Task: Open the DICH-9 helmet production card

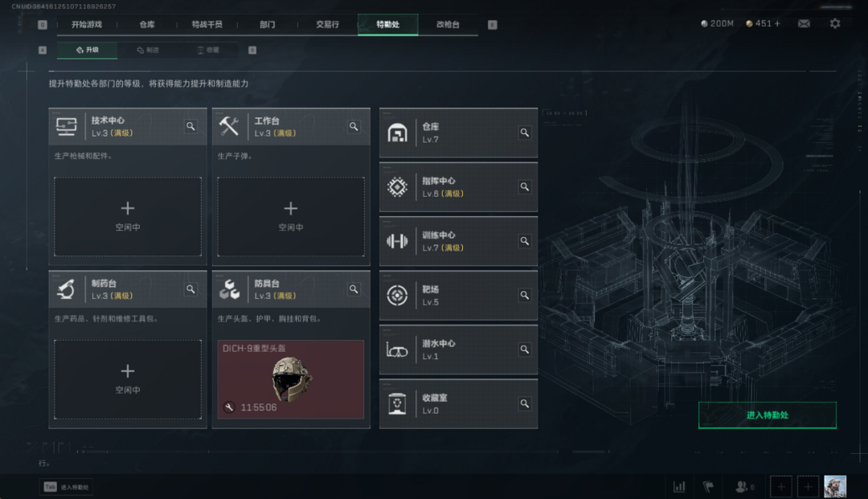Action: click(291, 379)
